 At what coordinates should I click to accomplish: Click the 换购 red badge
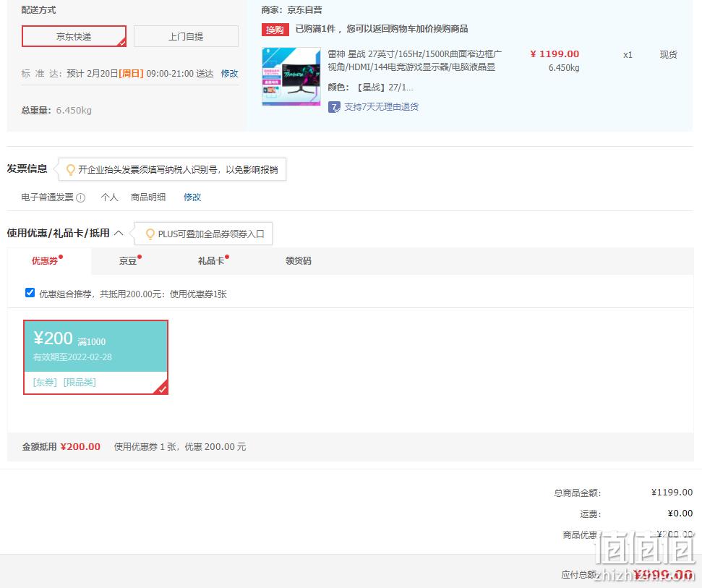(275, 30)
